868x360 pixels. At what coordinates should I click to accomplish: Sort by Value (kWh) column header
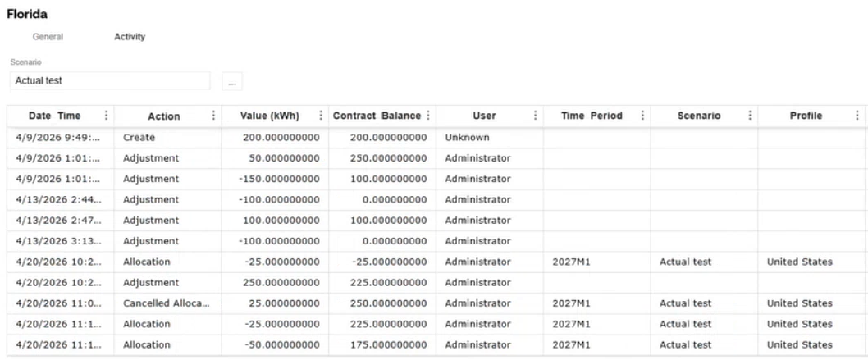pos(270,116)
